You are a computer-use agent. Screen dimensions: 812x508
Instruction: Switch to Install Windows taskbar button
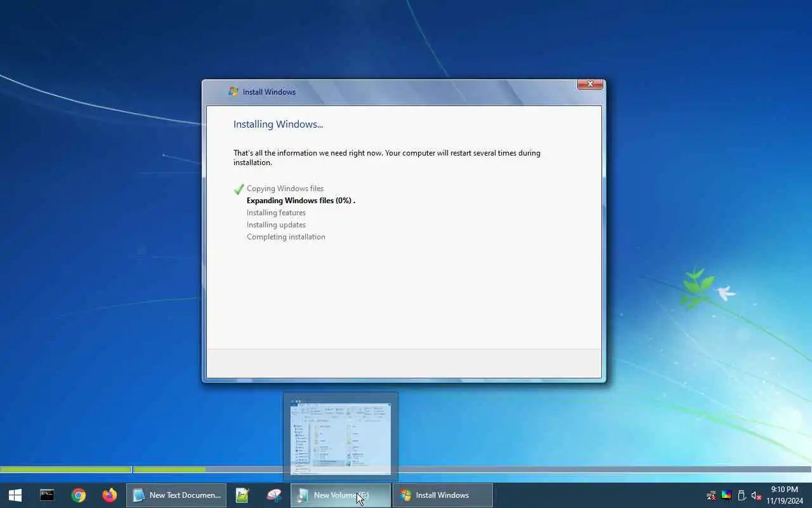click(x=443, y=495)
